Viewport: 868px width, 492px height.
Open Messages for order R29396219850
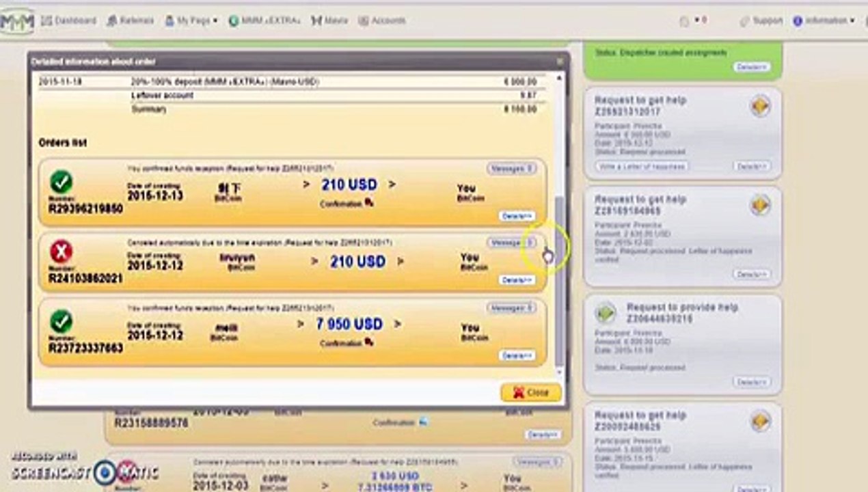511,168
